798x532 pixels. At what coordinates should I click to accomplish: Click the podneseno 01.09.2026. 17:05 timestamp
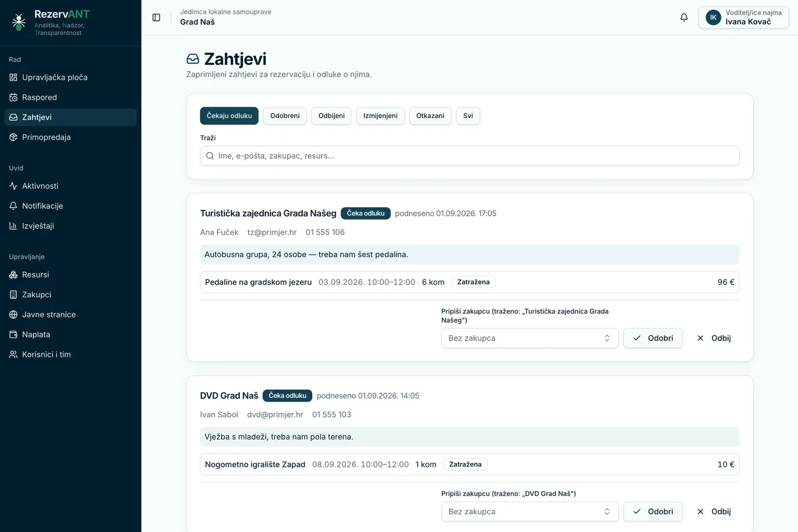coord(446,214)
